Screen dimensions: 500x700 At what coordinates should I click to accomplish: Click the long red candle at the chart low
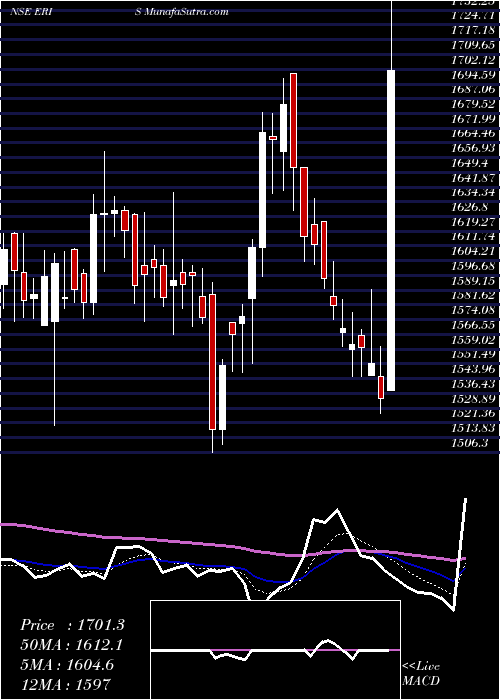tap(212, 362)
